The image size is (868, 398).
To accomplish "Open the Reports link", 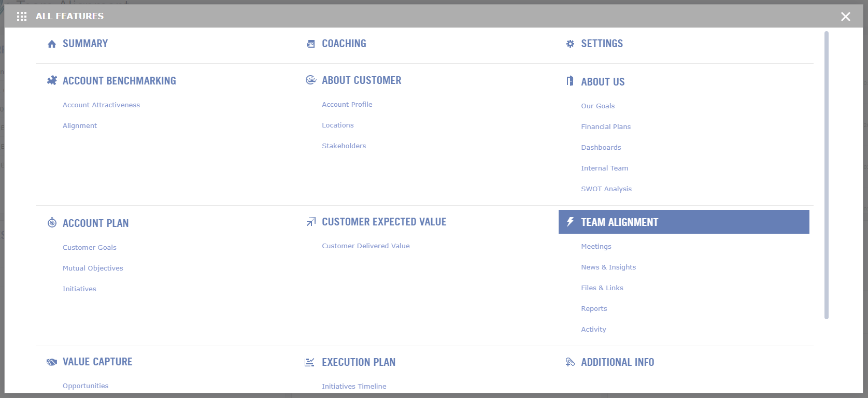I will coord(594,308).
